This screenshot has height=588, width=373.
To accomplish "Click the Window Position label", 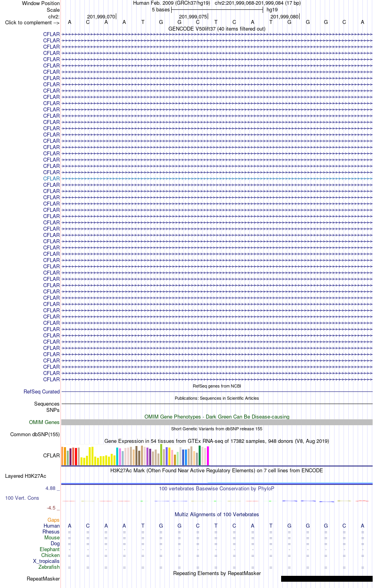I will 41,3.
